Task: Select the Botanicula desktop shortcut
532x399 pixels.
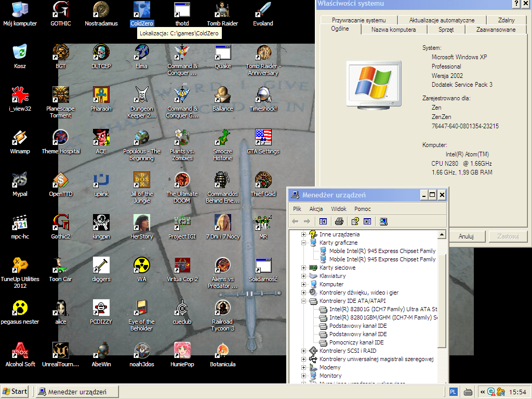Action: [x=222, y=354]
